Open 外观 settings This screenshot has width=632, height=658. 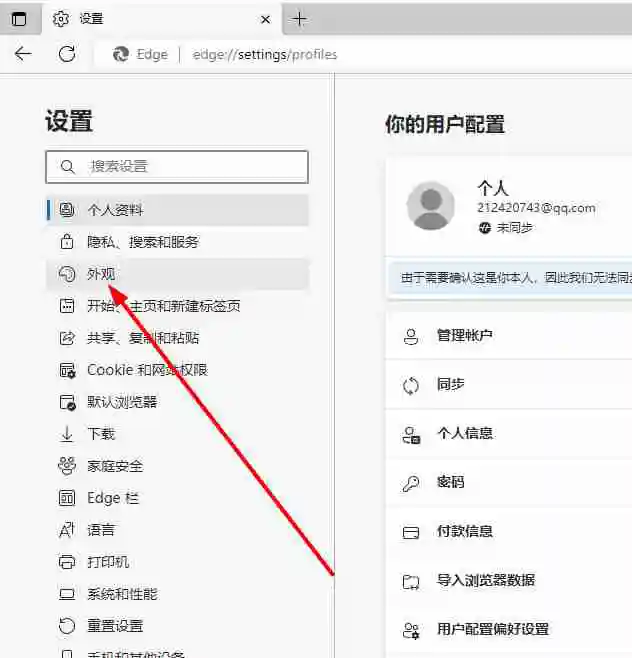177,274
